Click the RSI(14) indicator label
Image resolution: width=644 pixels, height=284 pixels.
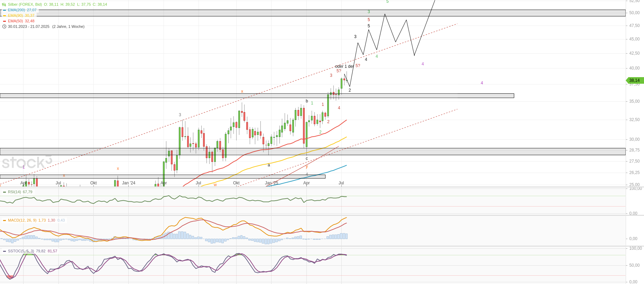tap(15, 192)
